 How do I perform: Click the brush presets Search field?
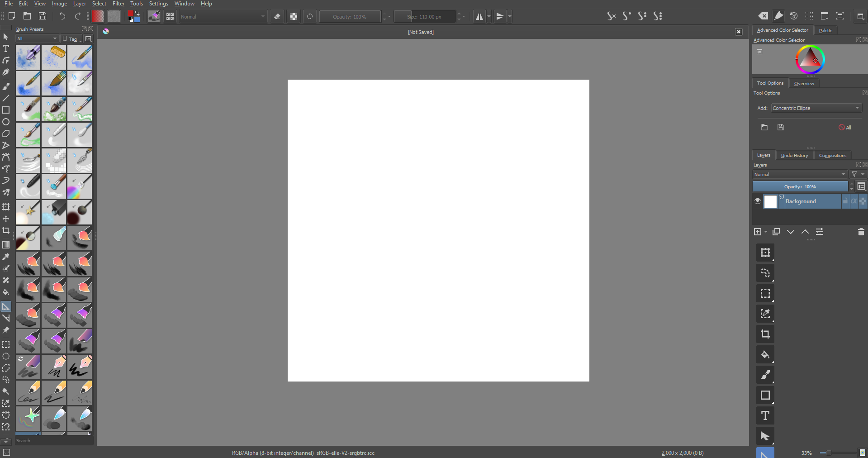coord(53,440)
